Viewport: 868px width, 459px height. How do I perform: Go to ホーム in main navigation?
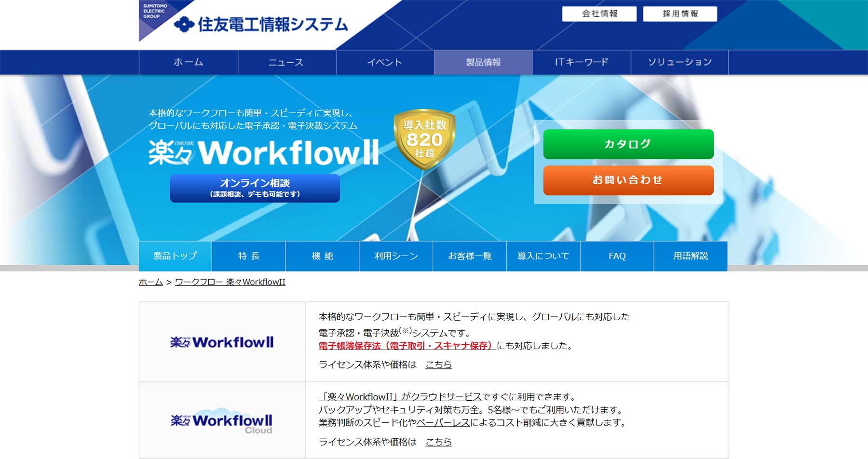(x=189, y=62)
